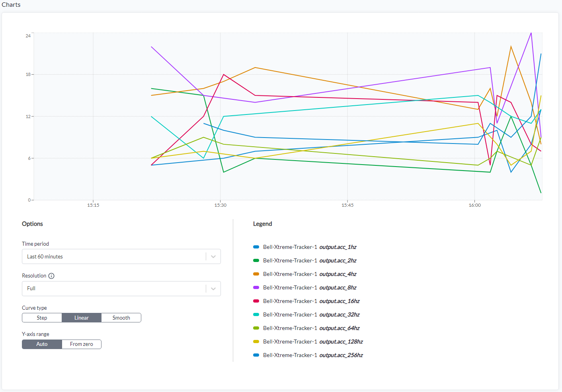Click the Resolution info icon

(x=51, y=276)
